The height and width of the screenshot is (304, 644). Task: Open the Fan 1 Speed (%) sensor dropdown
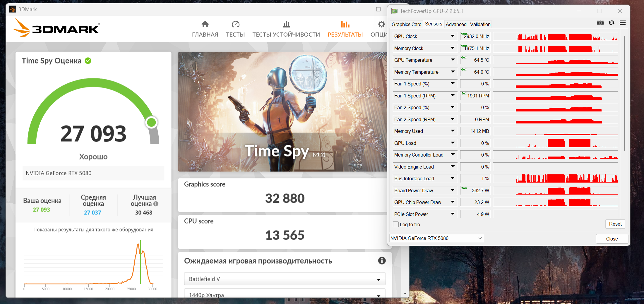[x=453, y=83]
